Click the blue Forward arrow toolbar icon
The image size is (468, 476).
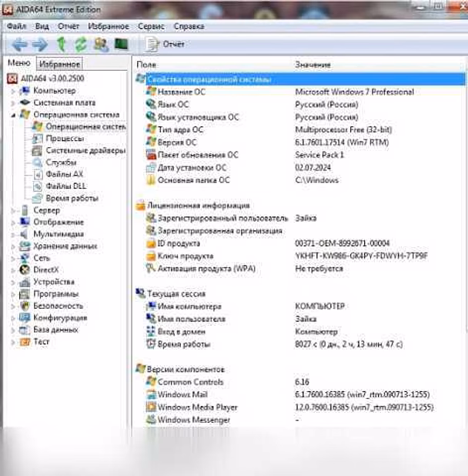40,45
